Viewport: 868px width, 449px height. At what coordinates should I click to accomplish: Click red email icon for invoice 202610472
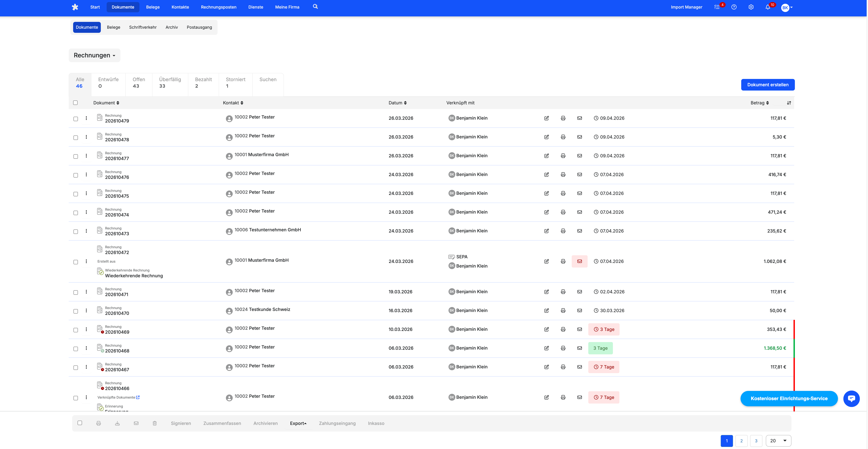tap(580, 261)
